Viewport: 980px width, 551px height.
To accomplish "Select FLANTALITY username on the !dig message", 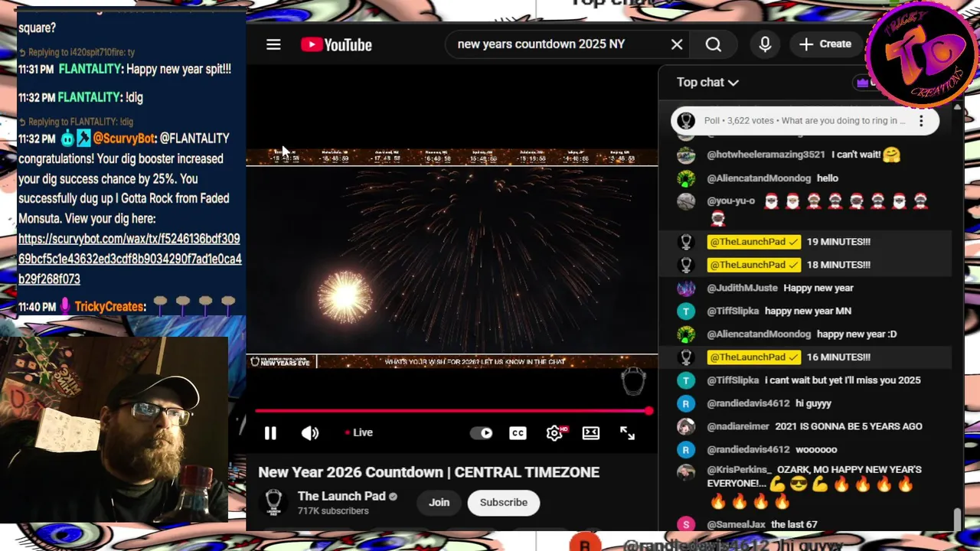I will [89, 97].
